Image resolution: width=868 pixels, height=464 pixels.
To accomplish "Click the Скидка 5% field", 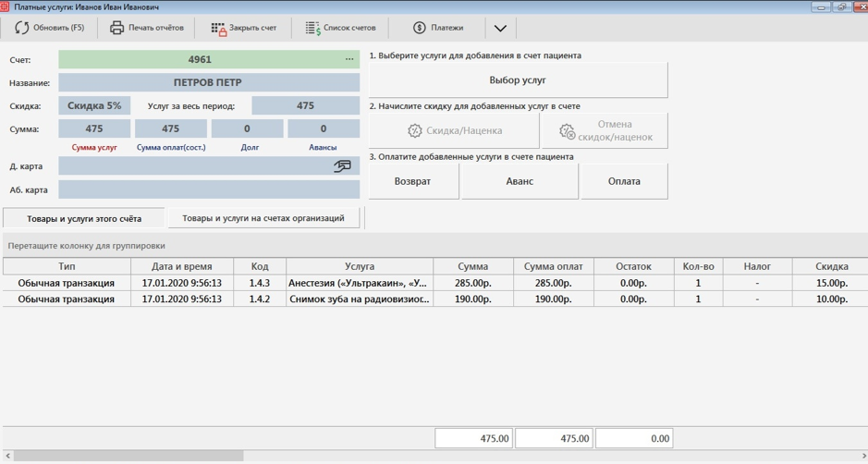I will [x=94, y=105].
